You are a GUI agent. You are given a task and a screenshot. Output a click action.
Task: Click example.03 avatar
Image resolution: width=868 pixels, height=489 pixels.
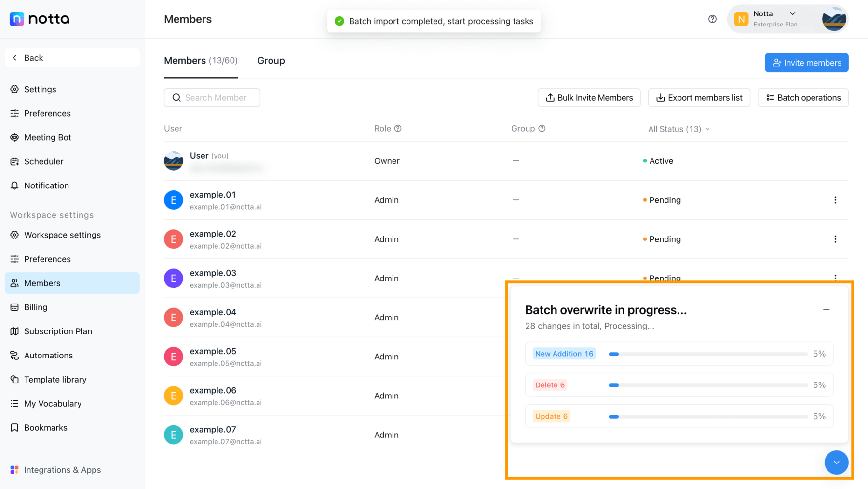coord(174,278)
